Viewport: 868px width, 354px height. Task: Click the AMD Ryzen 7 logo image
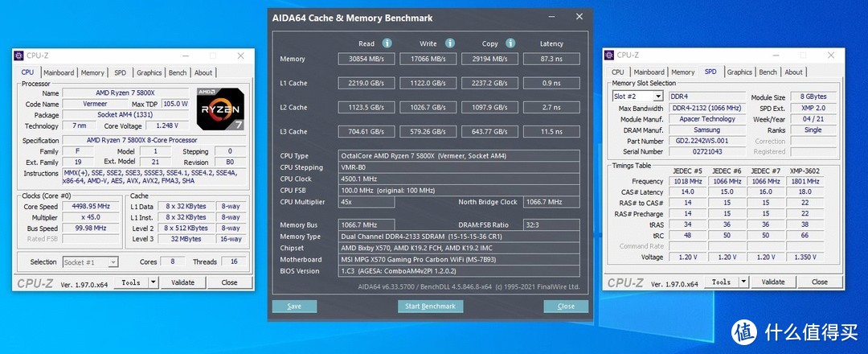click(221, 109)
